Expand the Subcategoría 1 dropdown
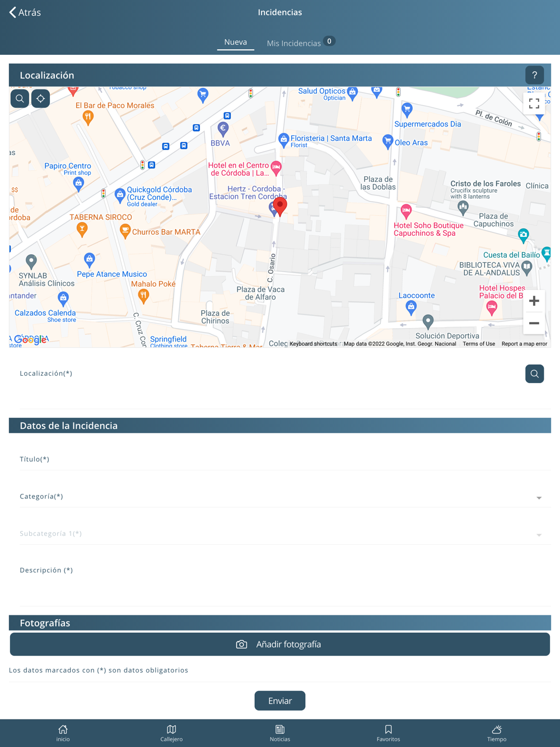560x747 pixels. 285,534
